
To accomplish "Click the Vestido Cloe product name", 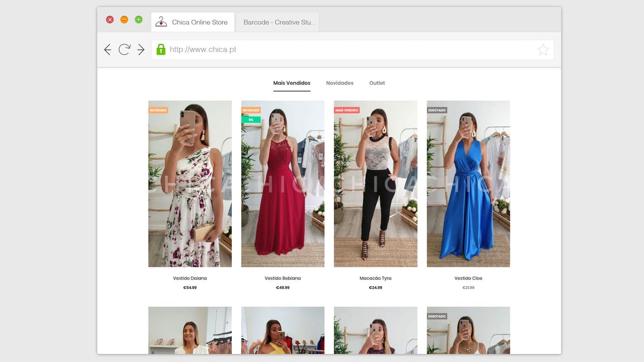I will click(x=469, y=278).
